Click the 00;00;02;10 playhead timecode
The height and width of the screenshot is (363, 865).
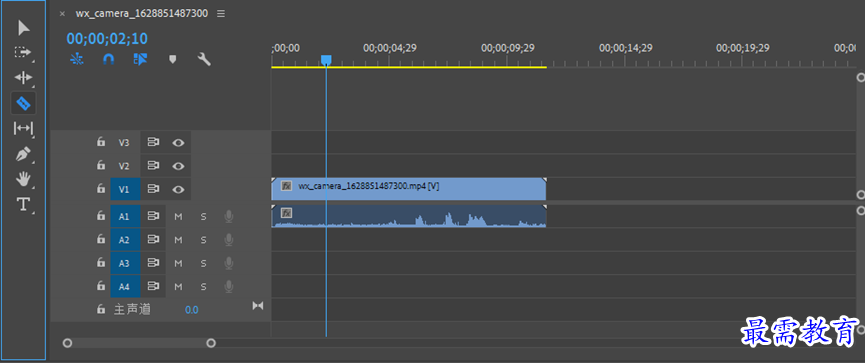107,38
